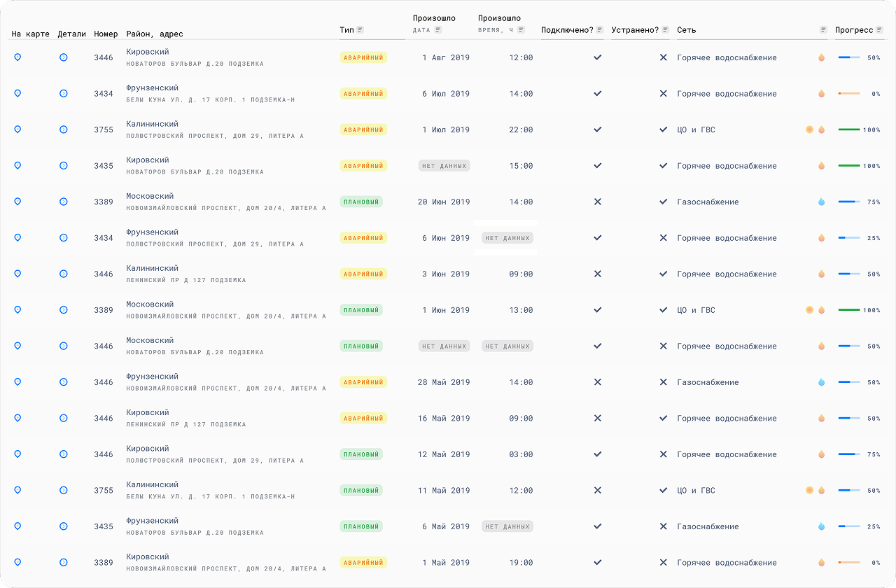
Task: Click the 75% progress bar in the Газоснабжение row
Action: pos(849,202)
